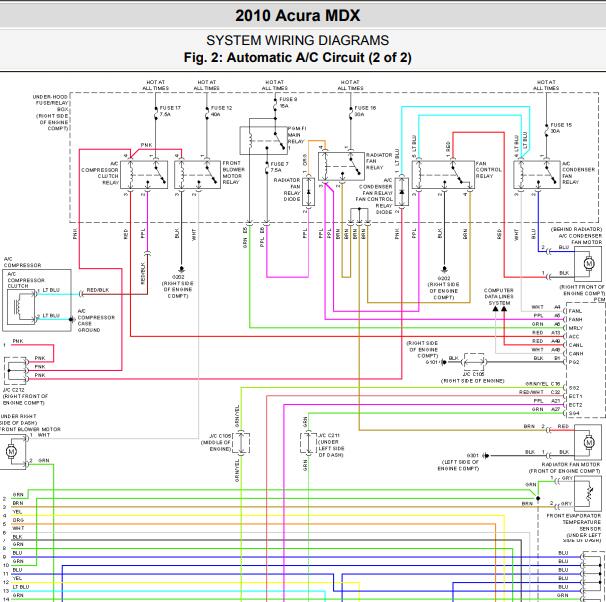606x602 pixels.
Task: Click the PGM-FI main relay 1 symbol
Action: (263, 140)
